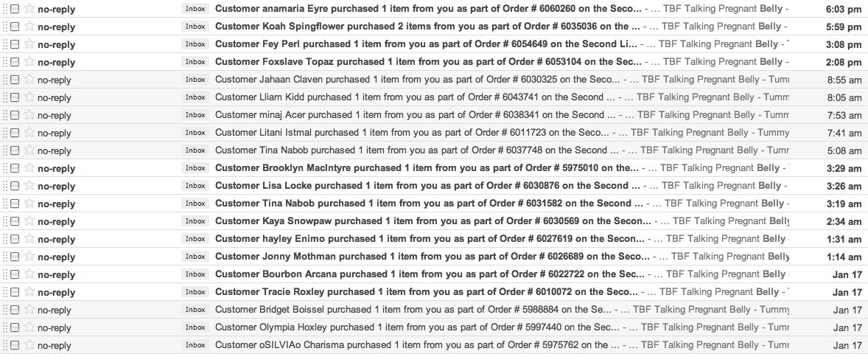Select checkbox for Fey Perl email
Viewport: 868px width, 354px height.
[15, 44]
